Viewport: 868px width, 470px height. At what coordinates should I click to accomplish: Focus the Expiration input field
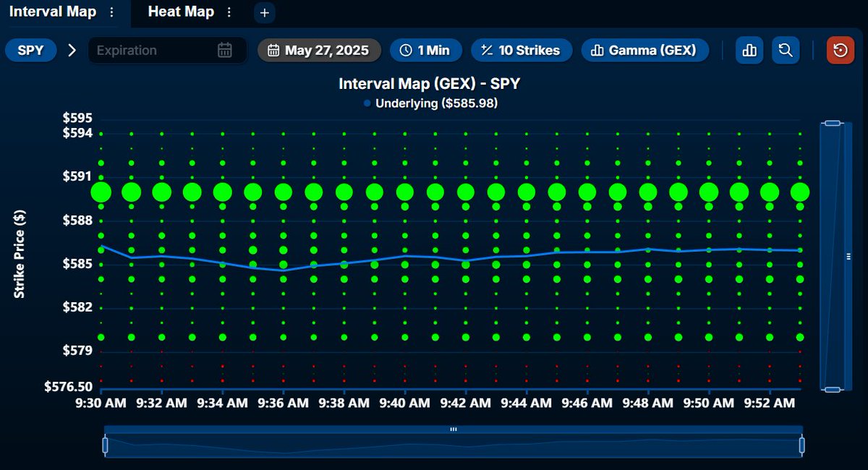point(166,51)
